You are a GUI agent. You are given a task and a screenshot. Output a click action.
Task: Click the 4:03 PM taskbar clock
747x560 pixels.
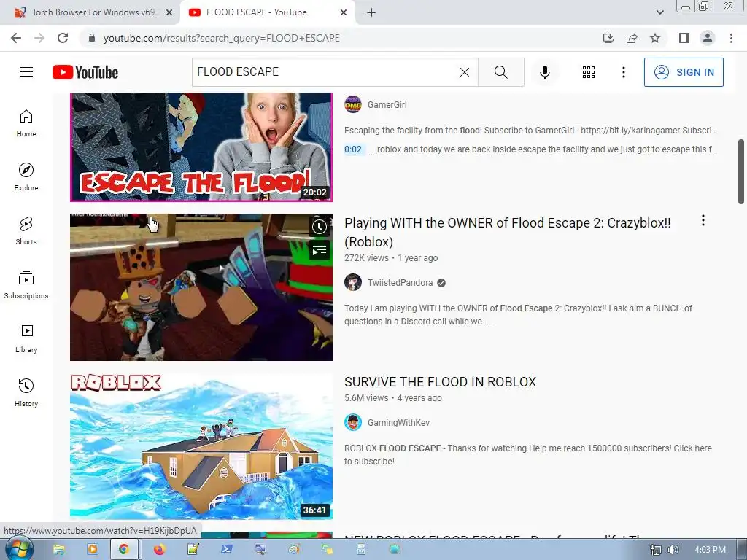710,550
